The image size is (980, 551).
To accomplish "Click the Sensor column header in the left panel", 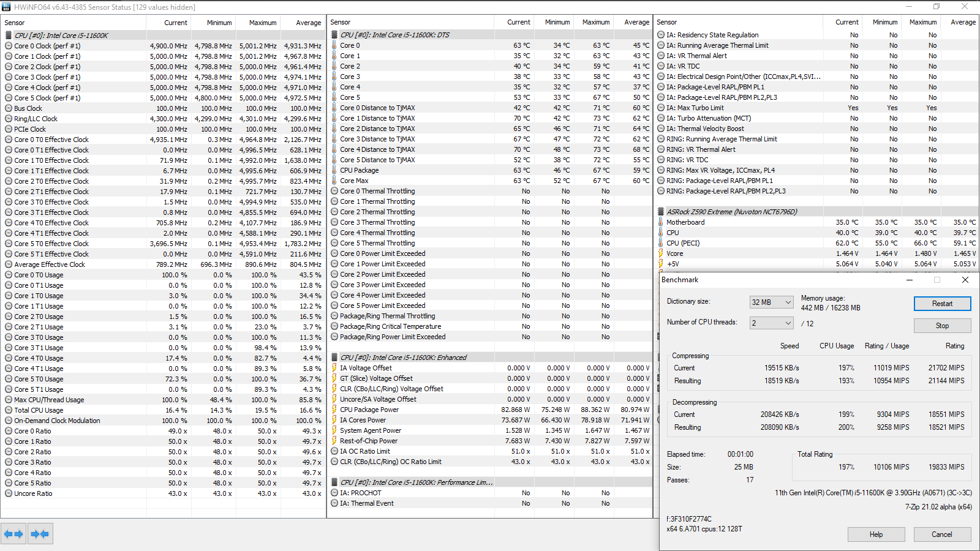I will tap(73, 23).
